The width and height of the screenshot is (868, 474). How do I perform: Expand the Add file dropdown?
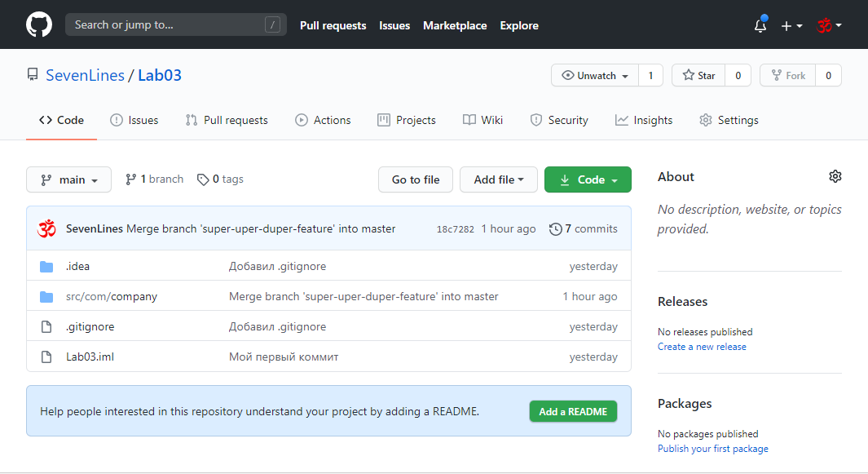(499, 179)
